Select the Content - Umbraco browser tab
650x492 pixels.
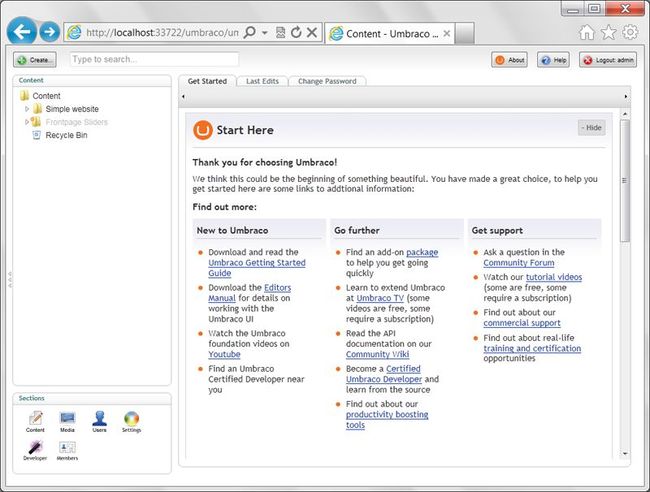click(390, 34)
